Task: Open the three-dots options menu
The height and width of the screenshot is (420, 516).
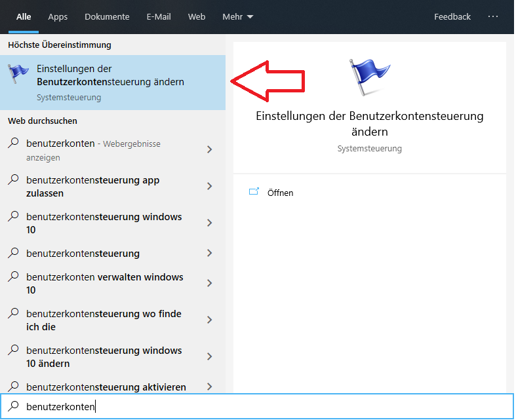Action: [x=492, y=16]
